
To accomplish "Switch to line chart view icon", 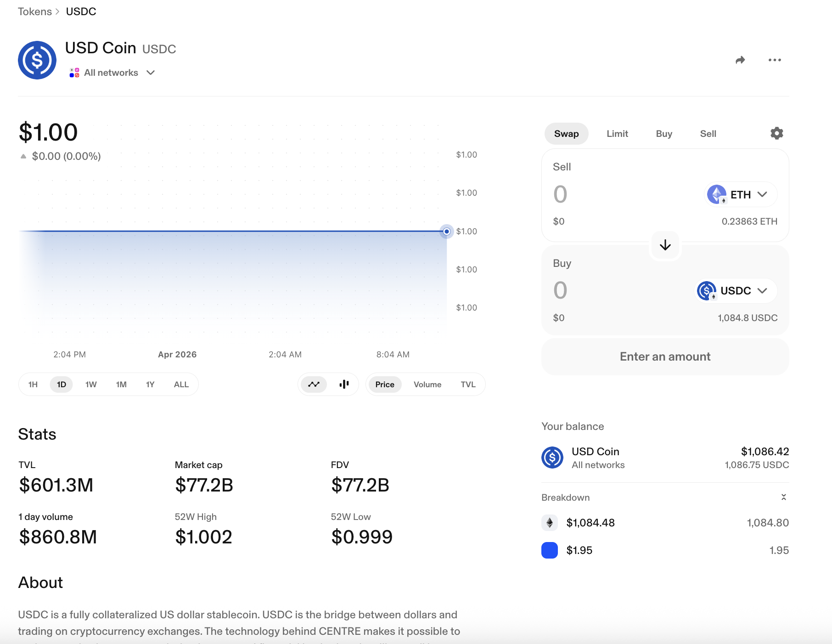I will tap(314, 384).
